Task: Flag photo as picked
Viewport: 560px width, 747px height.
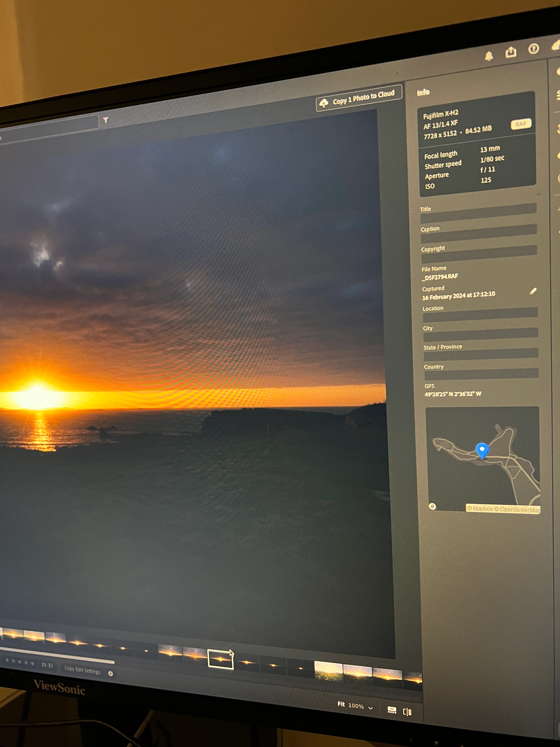Action: pyautogui.click(x=44, y=665)
